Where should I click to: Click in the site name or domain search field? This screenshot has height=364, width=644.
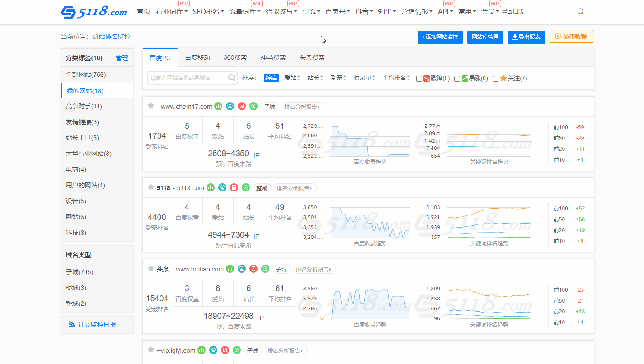193,78
